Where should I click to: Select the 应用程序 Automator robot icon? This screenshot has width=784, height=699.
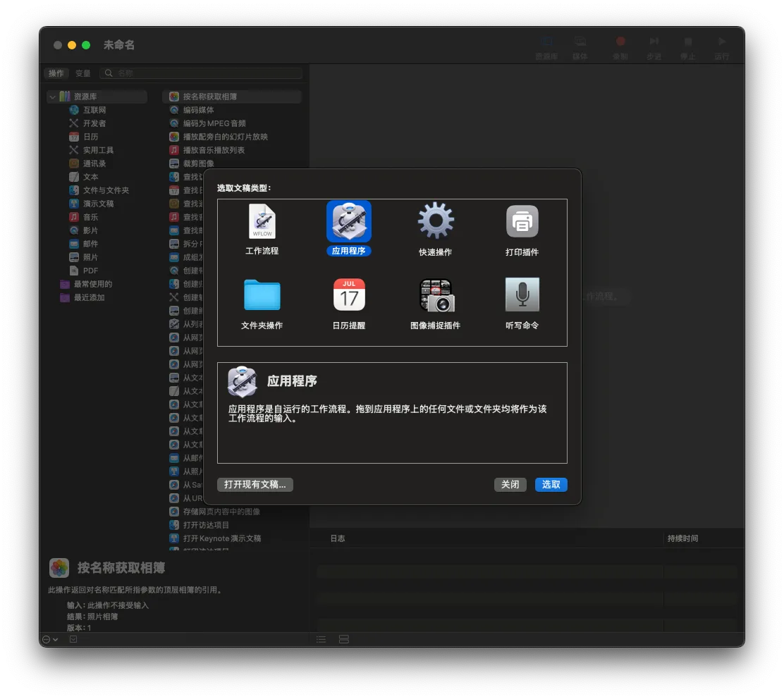tap(348, 221)
